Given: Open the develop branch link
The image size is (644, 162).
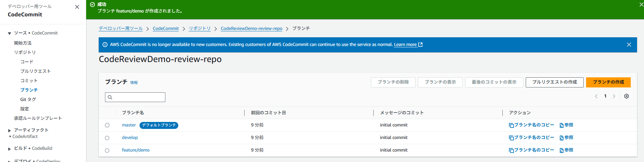Looking at the screenshot, I should tap(130, 138).
